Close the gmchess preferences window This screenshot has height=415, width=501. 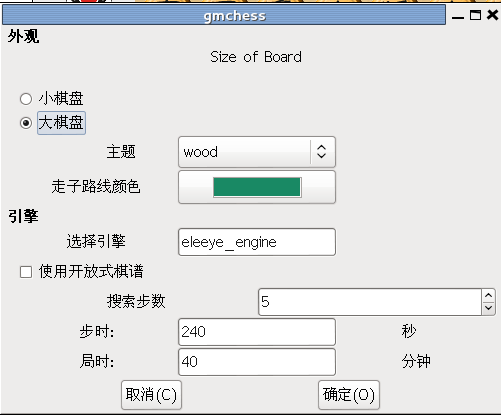492,15
